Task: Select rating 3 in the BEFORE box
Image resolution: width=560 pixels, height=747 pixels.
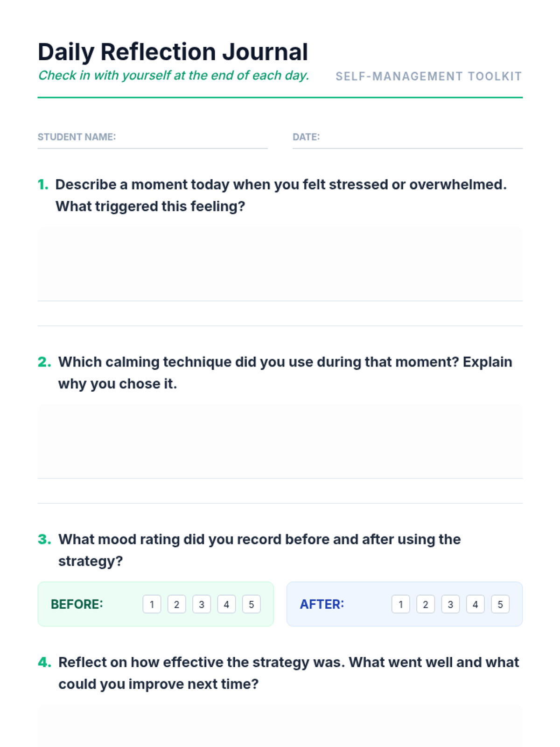Action: [x=202, y=604]
